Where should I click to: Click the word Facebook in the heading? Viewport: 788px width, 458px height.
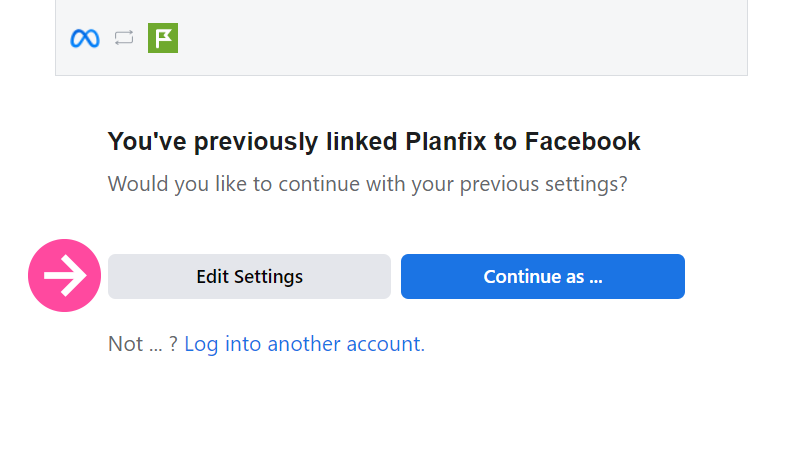582,142
